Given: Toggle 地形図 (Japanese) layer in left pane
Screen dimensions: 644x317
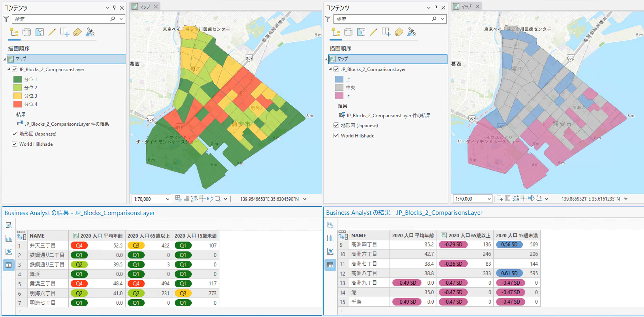Looking at the screenshot, I should coord(15,134).
